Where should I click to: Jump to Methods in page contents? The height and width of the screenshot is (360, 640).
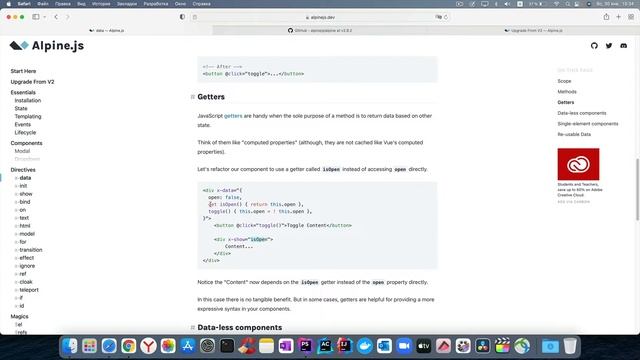[x=567, y=92]
